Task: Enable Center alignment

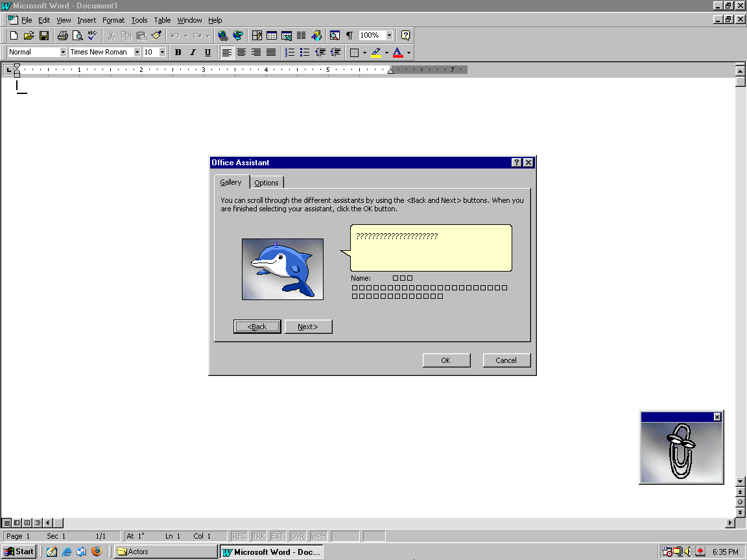Action: point(241,52)
